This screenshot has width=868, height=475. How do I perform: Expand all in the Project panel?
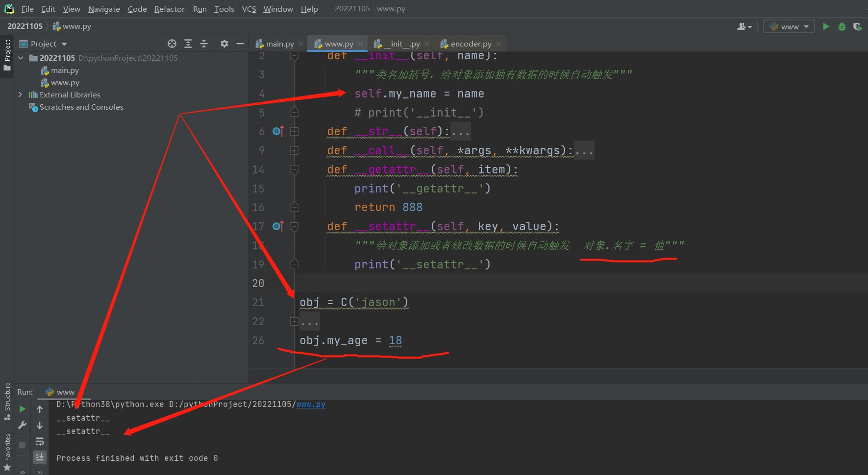pos(188,44)
